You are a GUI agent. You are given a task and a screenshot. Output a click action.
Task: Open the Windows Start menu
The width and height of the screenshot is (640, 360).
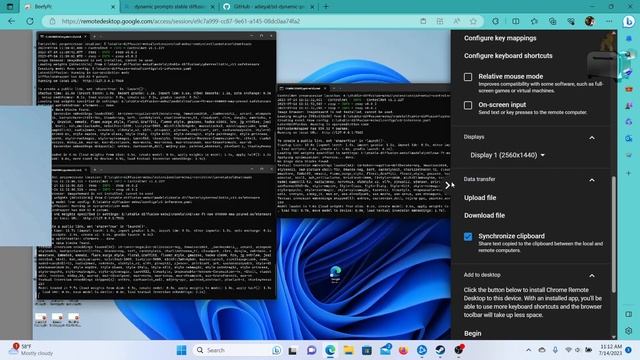pos(182,350)
